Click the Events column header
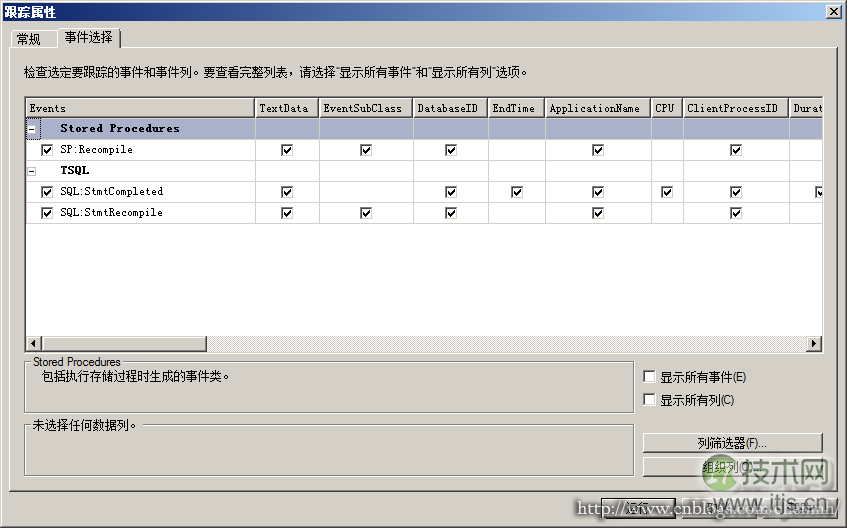 [140, 108]
